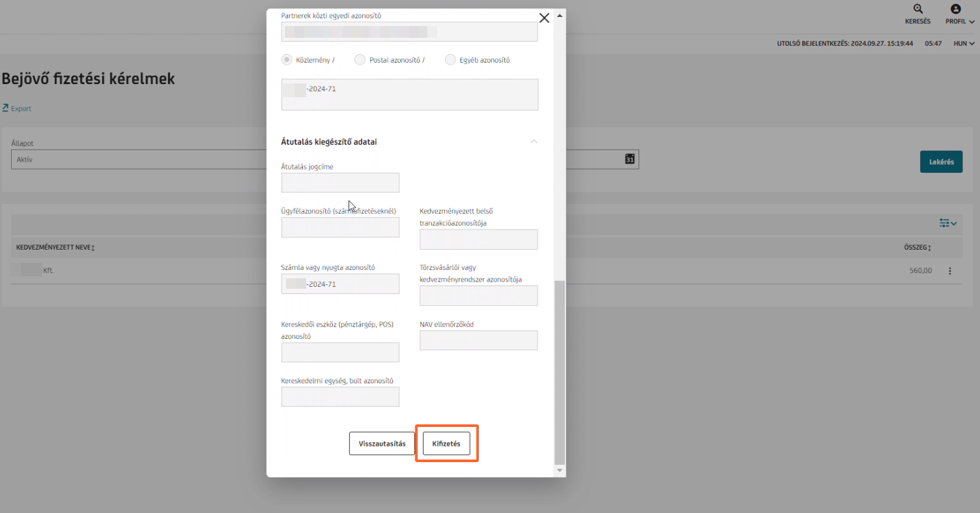The image size is (980, 513).
Task: Open the Profil user menu
Action: coord(960,14)
